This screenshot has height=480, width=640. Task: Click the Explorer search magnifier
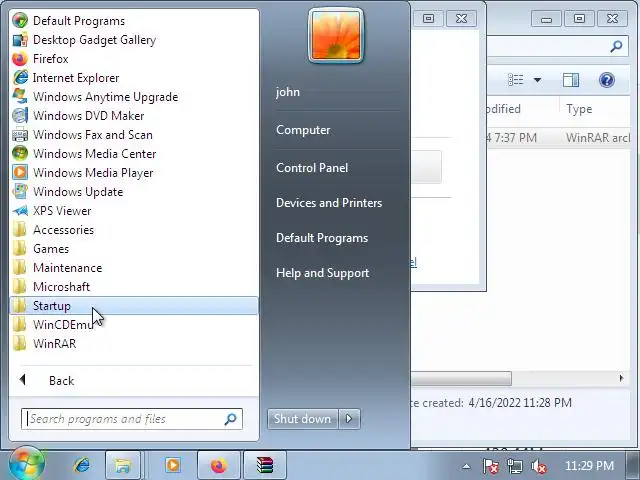point(616,46)
